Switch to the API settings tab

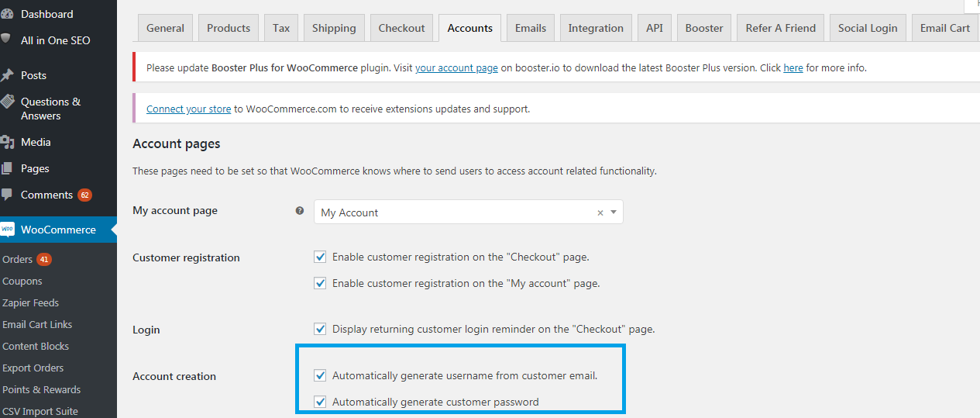pyautogui.click(x=655, y=28)
